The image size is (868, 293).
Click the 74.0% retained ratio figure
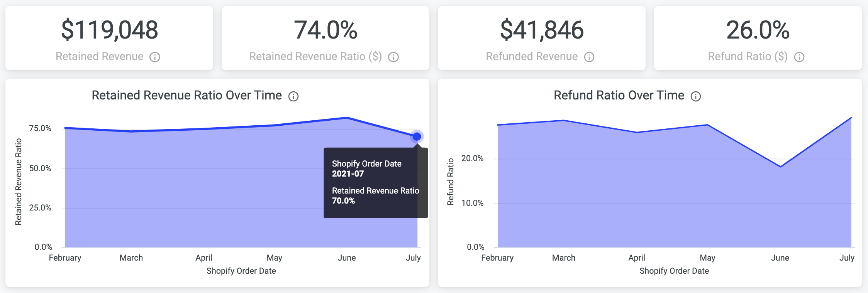325,30
